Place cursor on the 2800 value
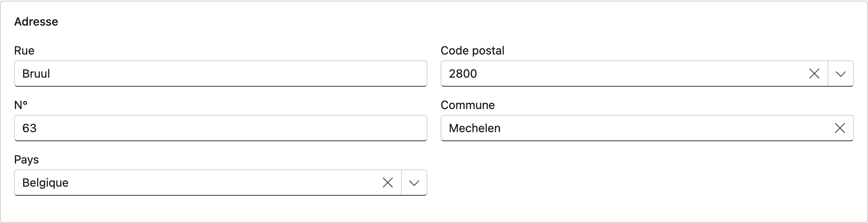Viewport: 868px width, 223px height. (x=463, y=74)
